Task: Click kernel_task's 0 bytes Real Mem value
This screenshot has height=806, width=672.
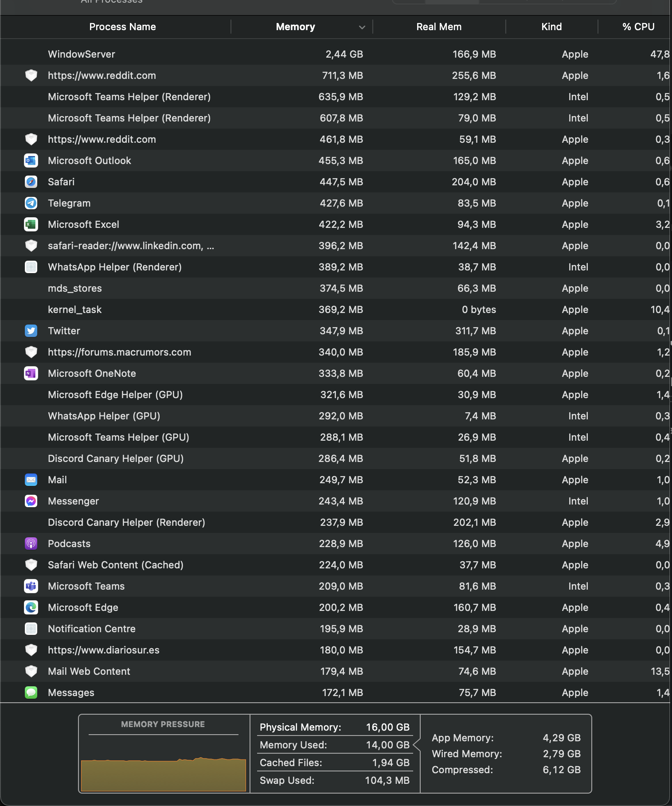Action: click(x=479, y=309)
